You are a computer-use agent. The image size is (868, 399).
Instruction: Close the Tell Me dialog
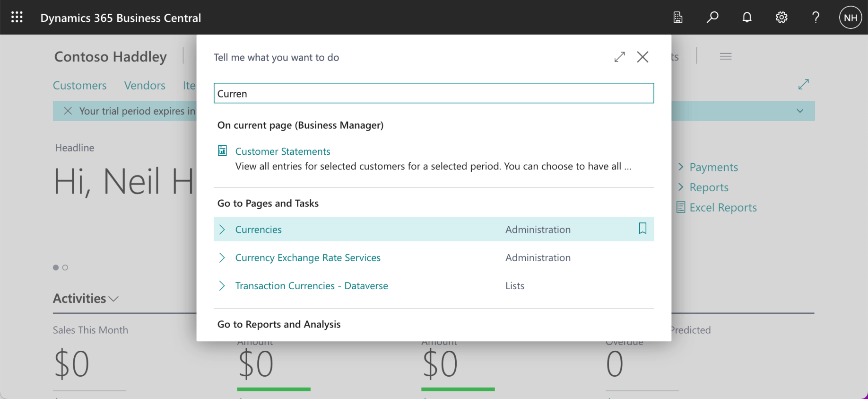tap(642, 57)
